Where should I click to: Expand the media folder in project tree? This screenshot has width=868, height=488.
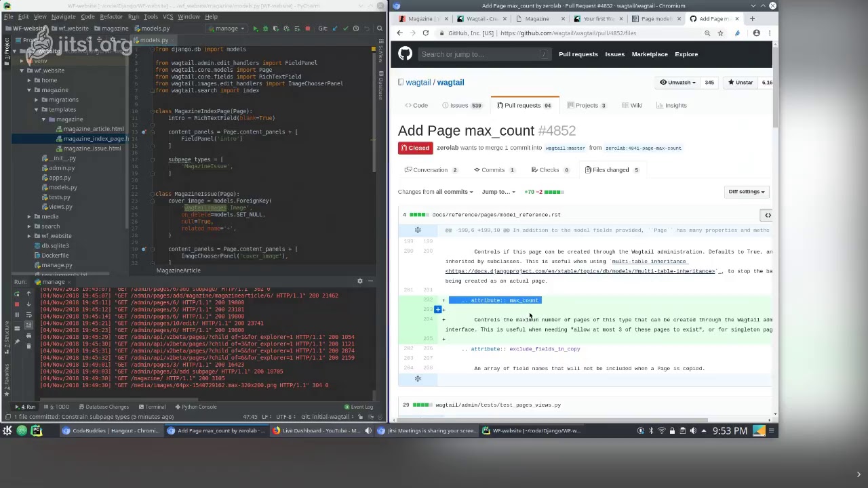tap(28, 217)
